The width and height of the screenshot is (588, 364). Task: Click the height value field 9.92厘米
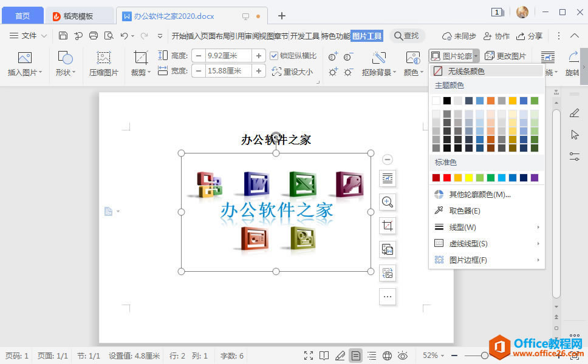[228, 56]
